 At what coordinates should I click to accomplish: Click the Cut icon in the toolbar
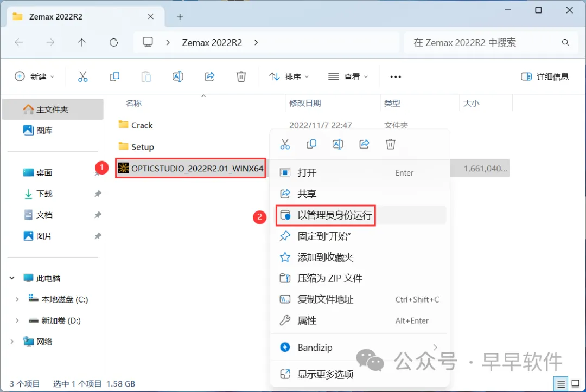pyautogui.click(x=82, y=76)
